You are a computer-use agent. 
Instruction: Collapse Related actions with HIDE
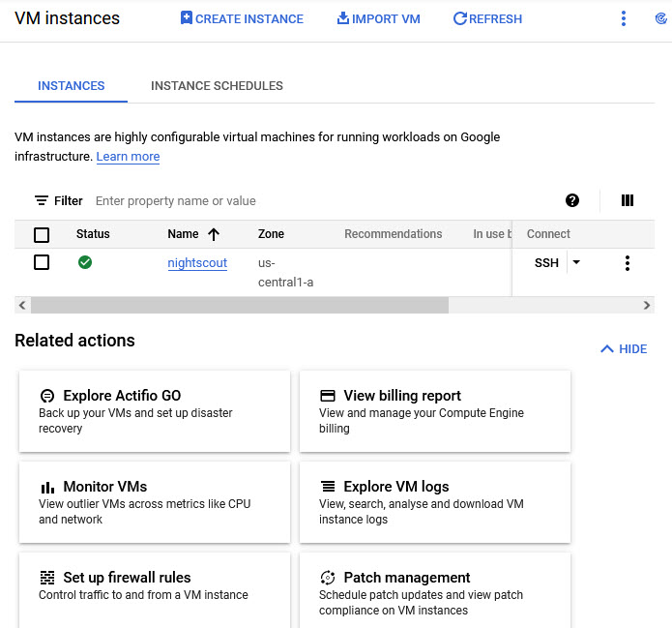coord(624,349)
